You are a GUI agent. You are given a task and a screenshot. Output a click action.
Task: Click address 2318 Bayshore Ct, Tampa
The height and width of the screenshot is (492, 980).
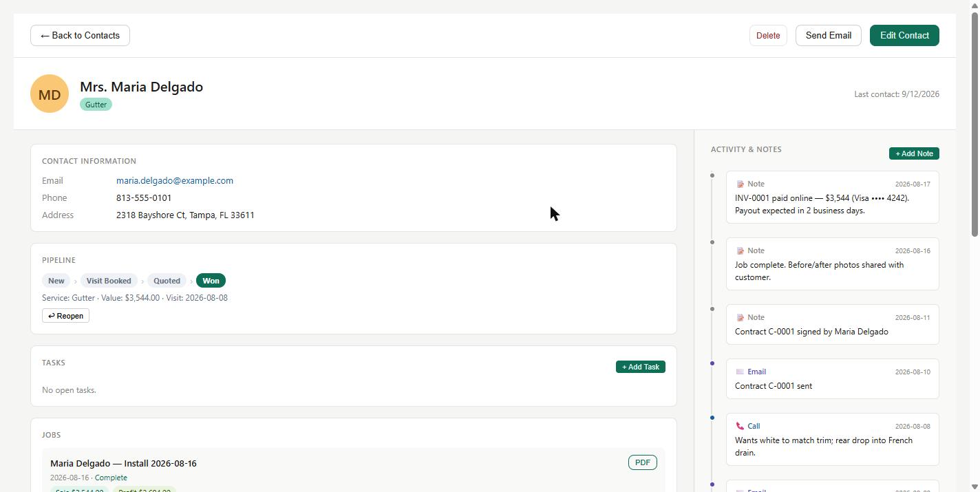pos(185,215)
